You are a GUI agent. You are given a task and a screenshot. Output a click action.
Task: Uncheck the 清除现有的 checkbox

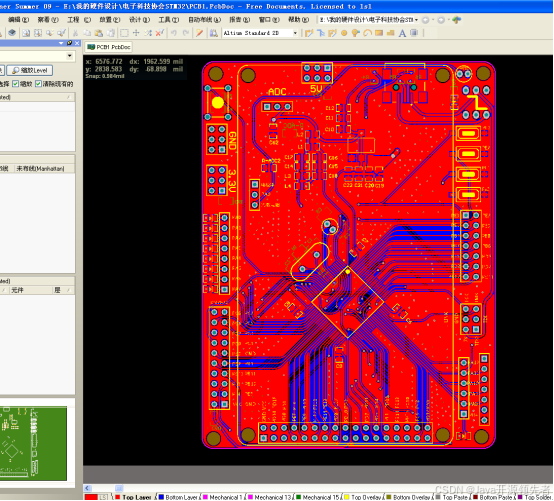[38, 84]
